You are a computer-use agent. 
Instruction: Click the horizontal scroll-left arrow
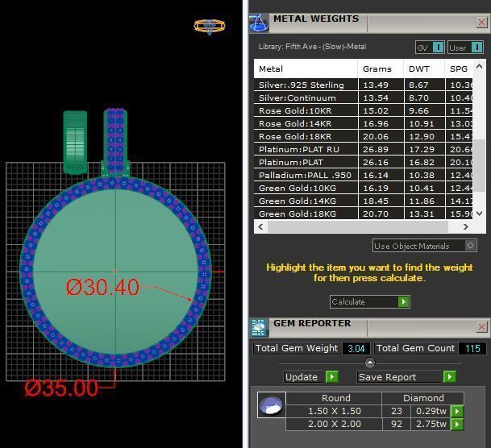point(260,226)
